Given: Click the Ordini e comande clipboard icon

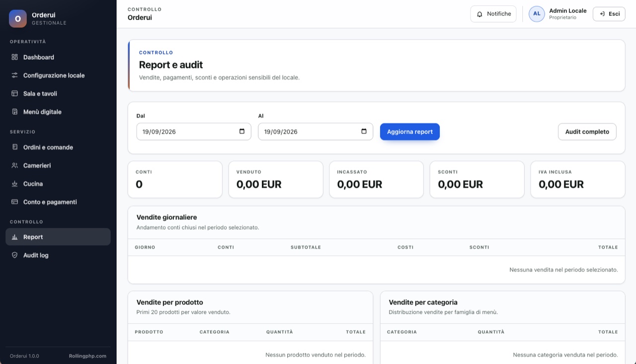Looking at the screenshot, I should point(14,147).
